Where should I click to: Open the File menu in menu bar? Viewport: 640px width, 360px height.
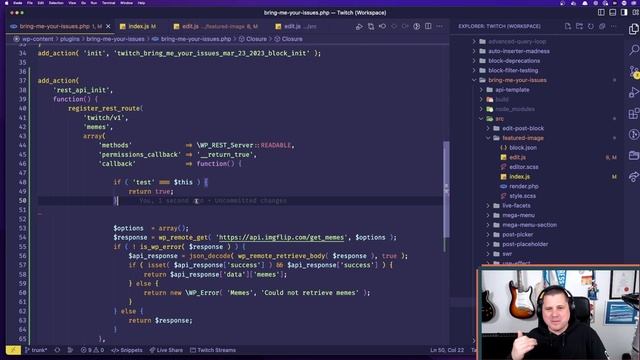tap(30, 3)
